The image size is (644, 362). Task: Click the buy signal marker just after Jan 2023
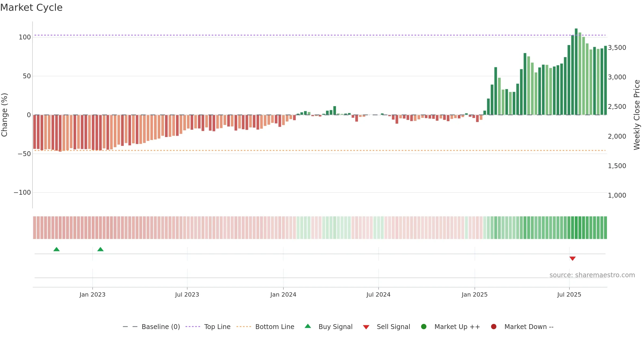click(100, 249)
